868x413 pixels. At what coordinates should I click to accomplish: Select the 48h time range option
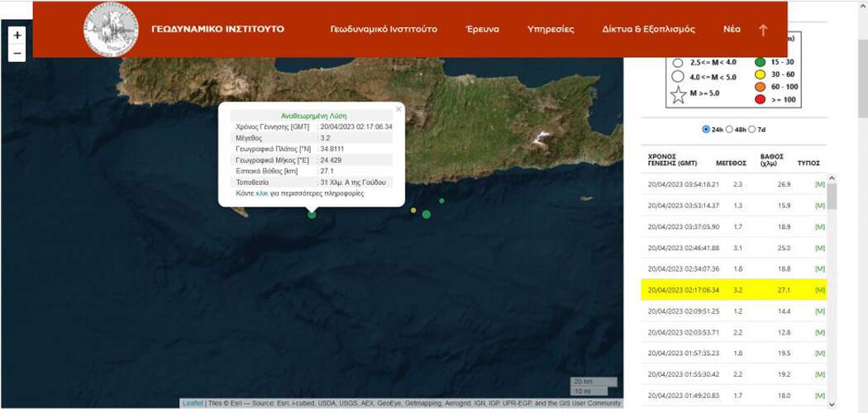[x=729, y=130]
